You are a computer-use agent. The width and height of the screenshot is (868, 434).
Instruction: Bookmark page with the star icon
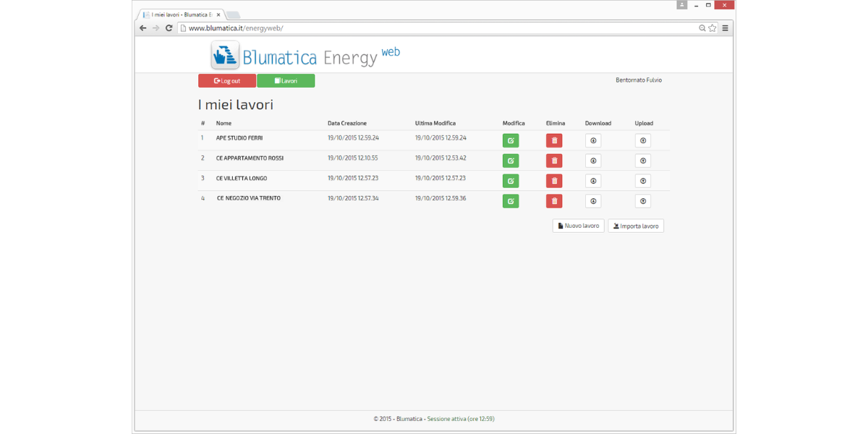(712, 28)
